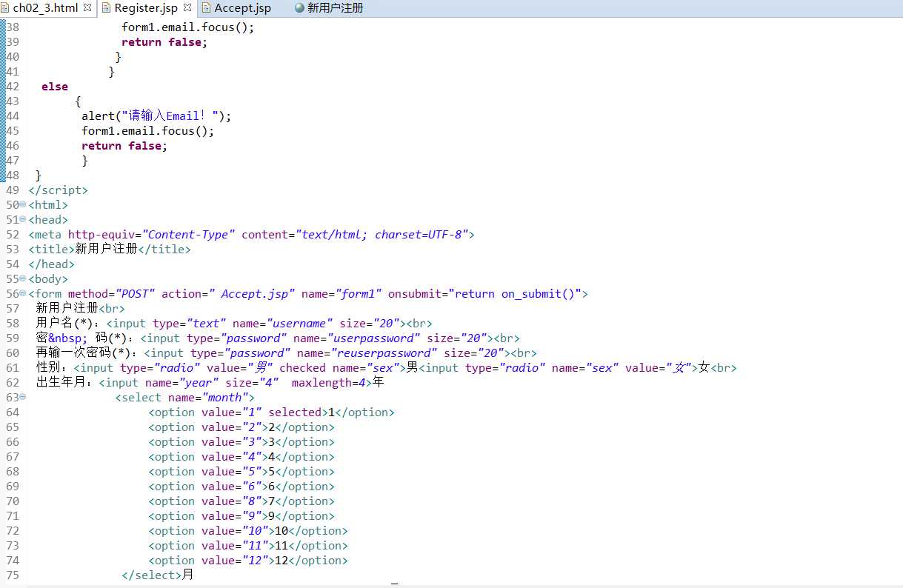Click the option value="10" line
The height and width of the screenshot is (588, 903).
pyautogui.click(x=248, y=531)
